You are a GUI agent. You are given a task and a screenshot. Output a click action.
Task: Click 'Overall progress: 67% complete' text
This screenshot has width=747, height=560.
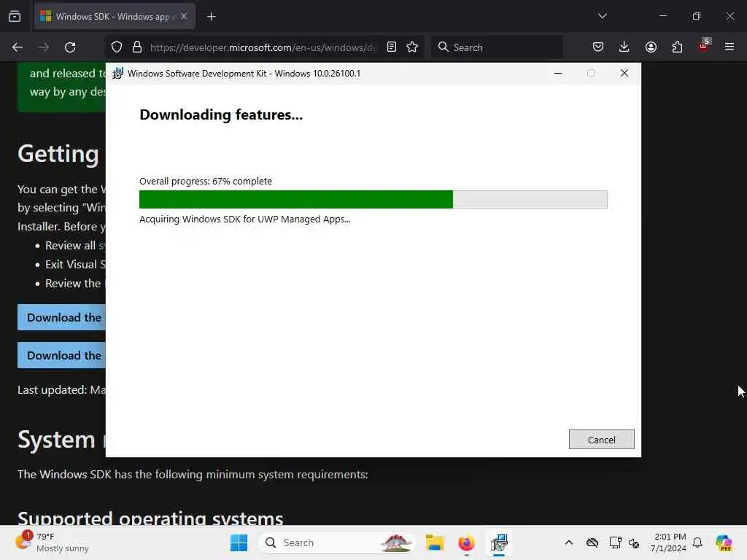[x=205, y=182]
